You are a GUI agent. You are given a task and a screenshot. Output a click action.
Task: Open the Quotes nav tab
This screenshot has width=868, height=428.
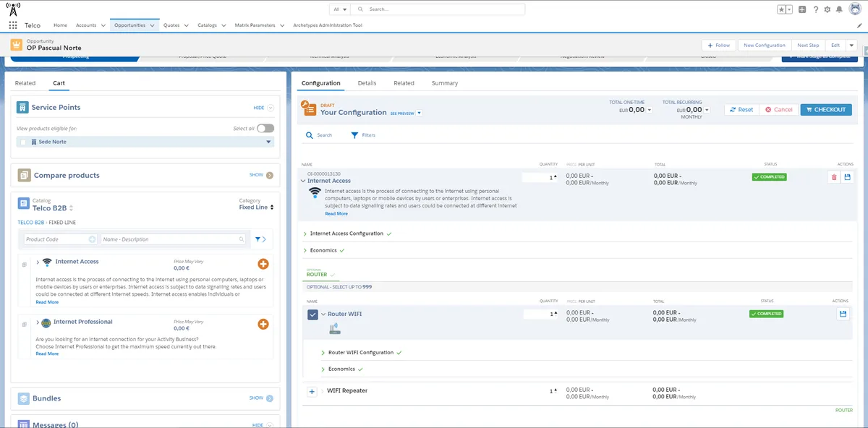coord(171,25)
